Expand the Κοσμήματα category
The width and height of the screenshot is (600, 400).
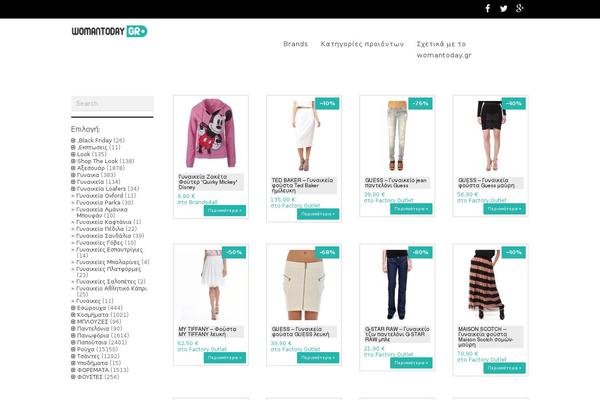click(x=73, y=315)
